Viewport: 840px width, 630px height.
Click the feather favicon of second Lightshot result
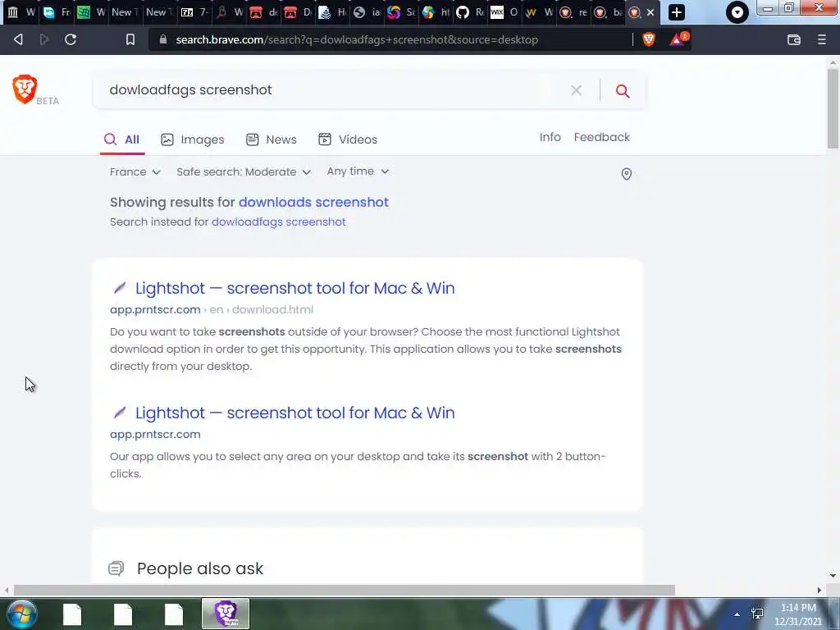click(120, 413)
